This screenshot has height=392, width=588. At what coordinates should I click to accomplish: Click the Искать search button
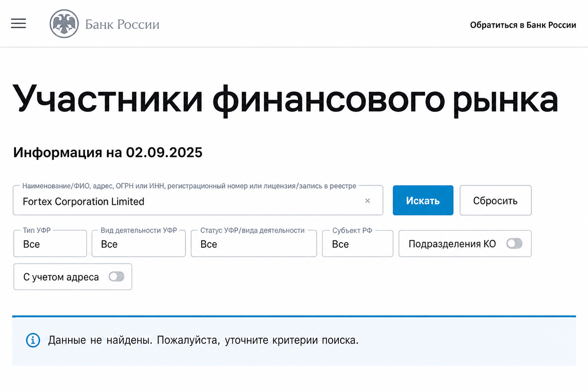tap(423, 200)
